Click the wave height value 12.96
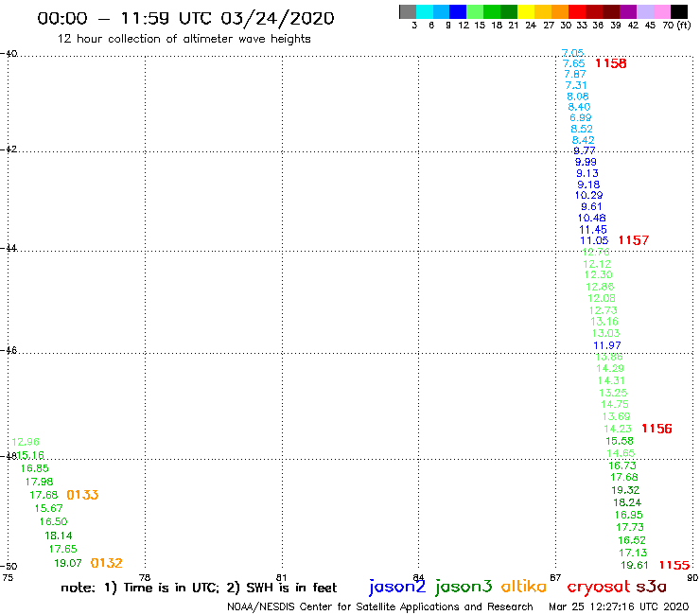 point(26,442)
